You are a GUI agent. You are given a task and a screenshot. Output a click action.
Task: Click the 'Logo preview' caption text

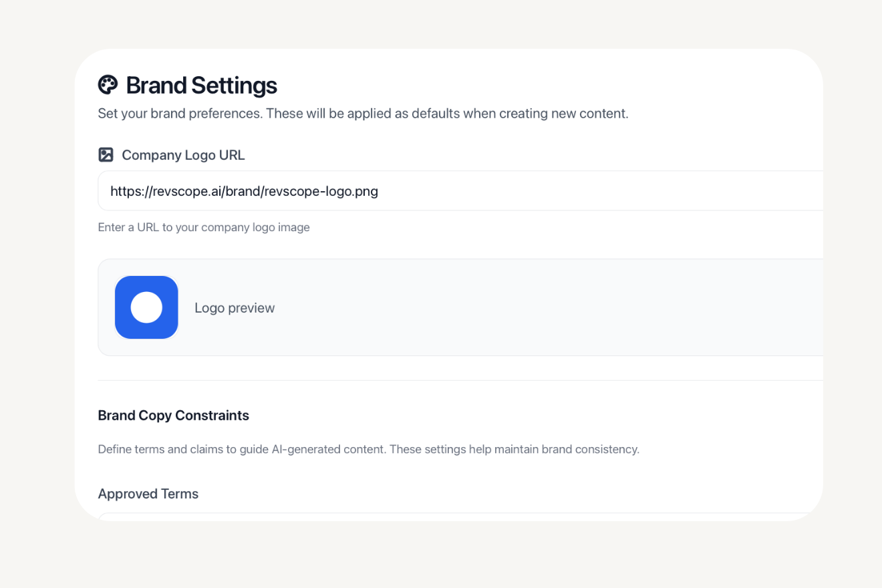[235, 308]
